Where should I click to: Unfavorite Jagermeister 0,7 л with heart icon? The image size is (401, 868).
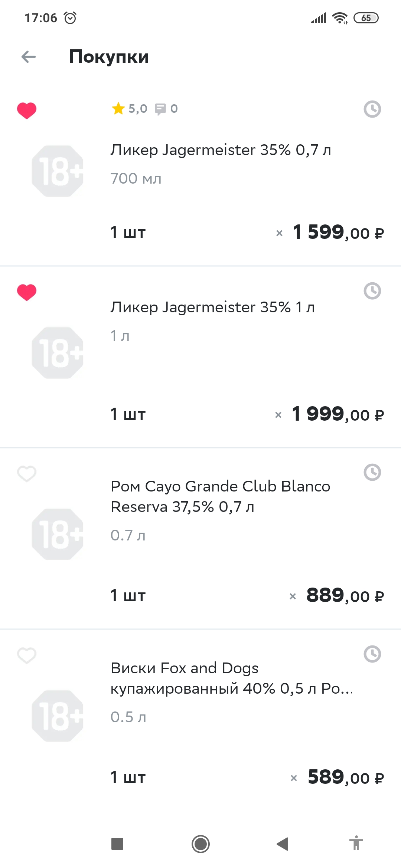(27, 111)
